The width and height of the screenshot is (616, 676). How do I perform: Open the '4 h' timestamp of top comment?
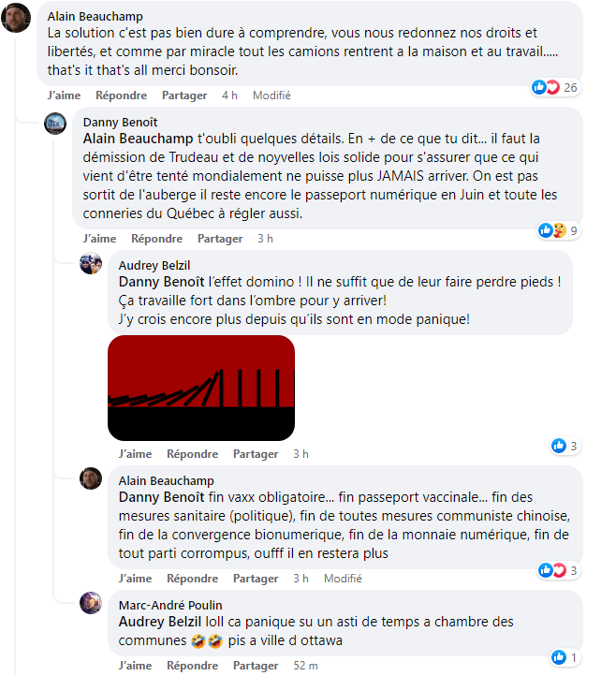click(229, 96)
